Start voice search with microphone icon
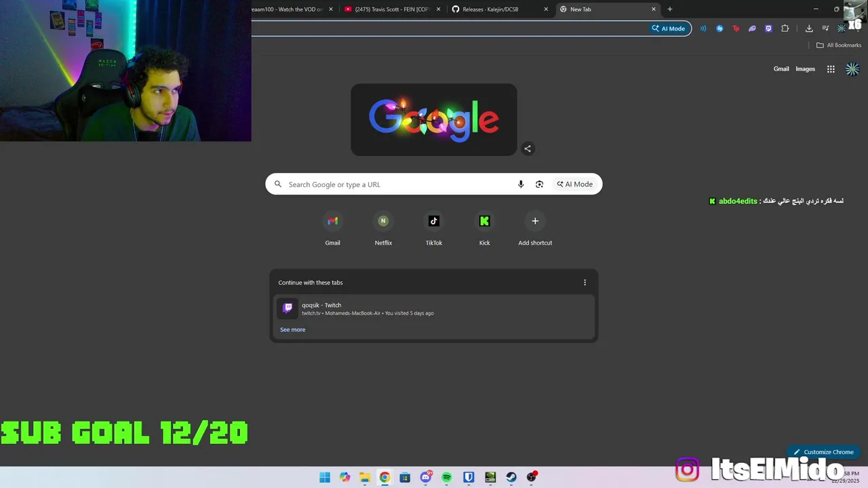The width and height of the screenshot is (868, 488). (521, 184)
